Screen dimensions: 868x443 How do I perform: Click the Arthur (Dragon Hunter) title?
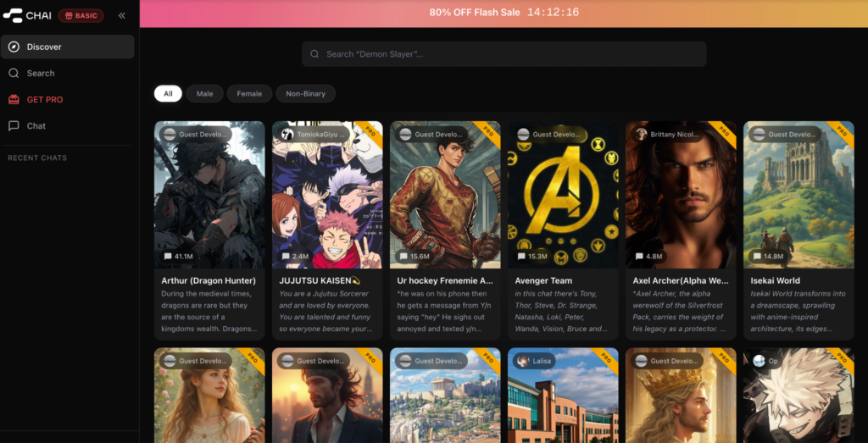tap(209, 280)
